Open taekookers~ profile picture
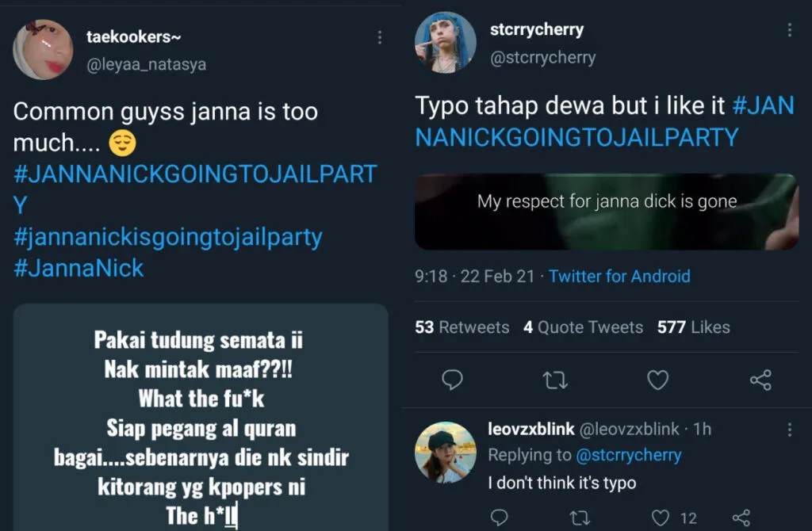Image resolution: width=812 pixels, height=531 pixels. point(43,50)
